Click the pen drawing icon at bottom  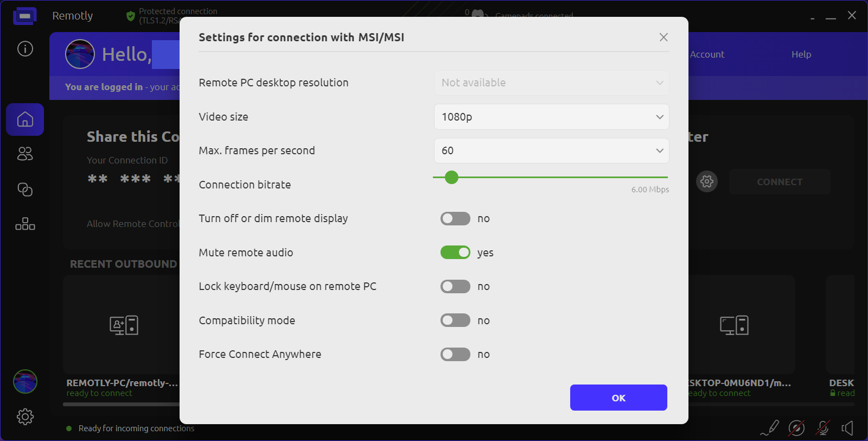(770, 428)
